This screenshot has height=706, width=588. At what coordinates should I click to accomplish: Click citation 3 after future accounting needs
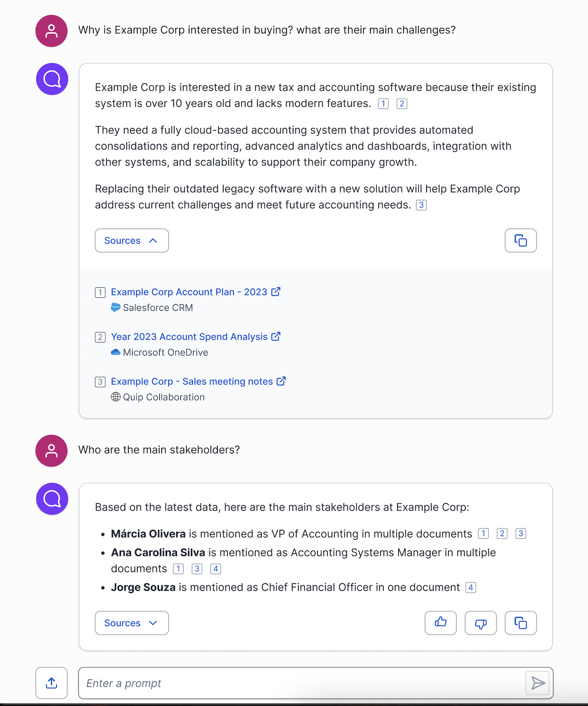coord(421,205)
